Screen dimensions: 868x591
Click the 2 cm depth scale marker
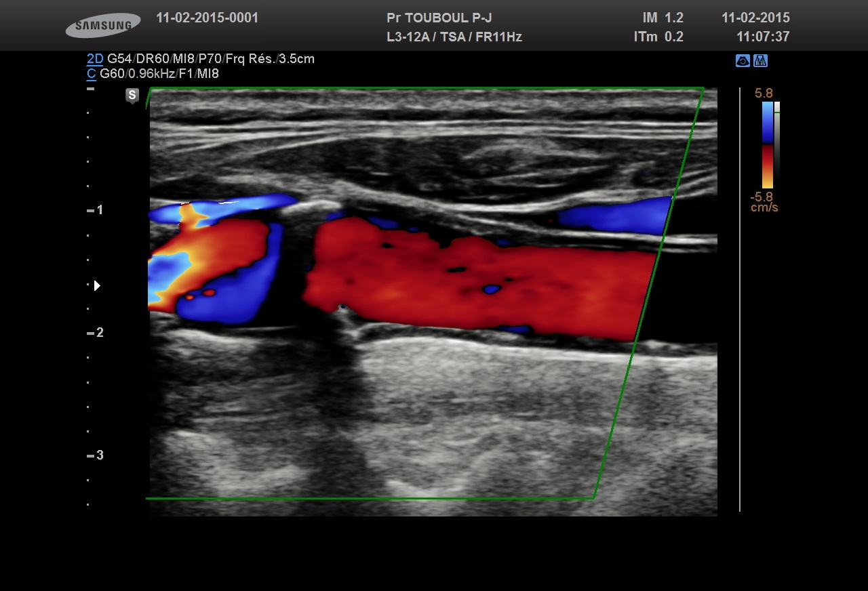click(96, 333)
